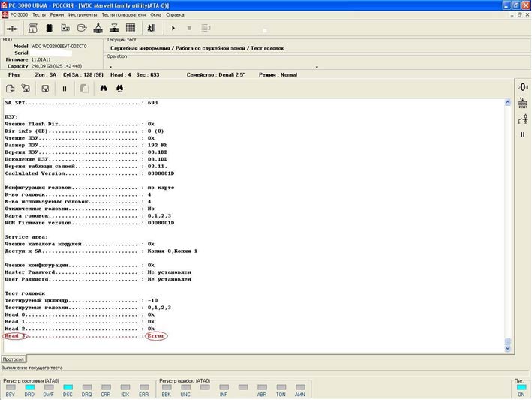Screen dimensions: 532x400
Task: Pause log output in the protocol toolbar
Action: (65, 89)
